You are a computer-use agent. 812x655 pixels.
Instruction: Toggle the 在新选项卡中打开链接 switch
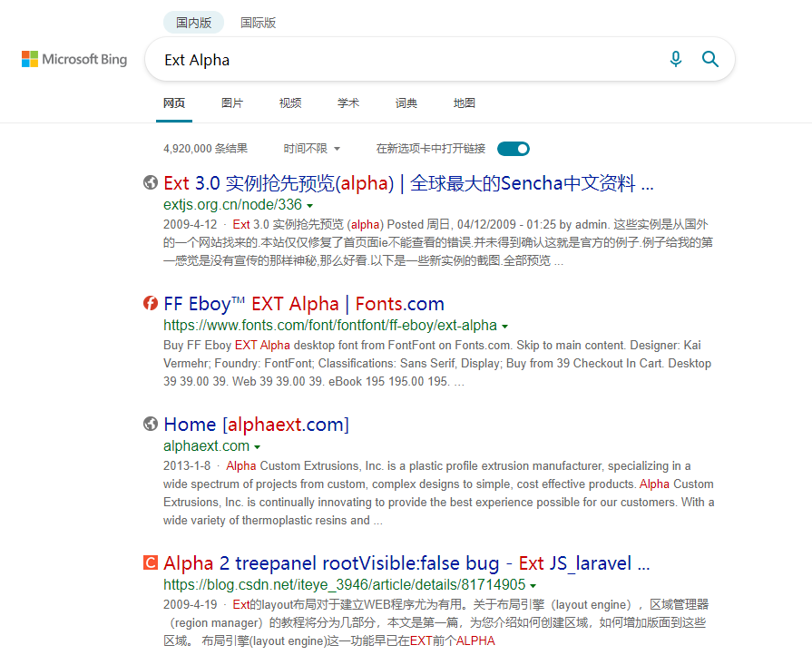[514, 149]
